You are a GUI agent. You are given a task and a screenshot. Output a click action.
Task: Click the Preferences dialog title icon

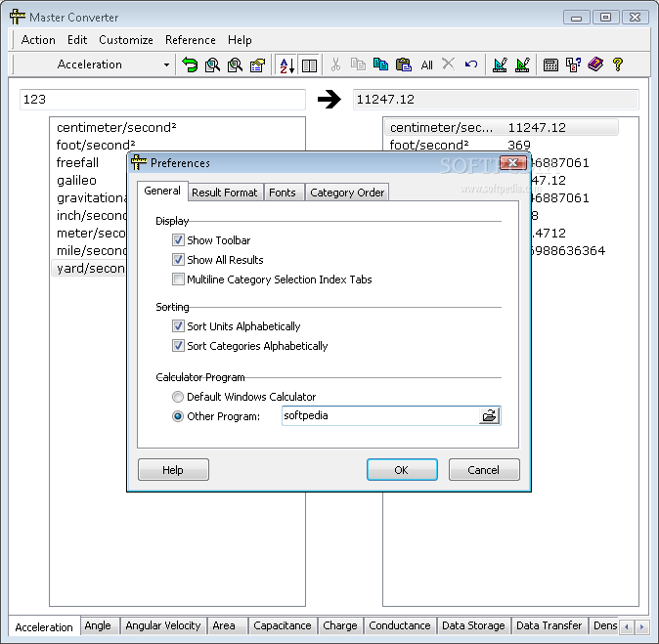(x=139, y=162)
